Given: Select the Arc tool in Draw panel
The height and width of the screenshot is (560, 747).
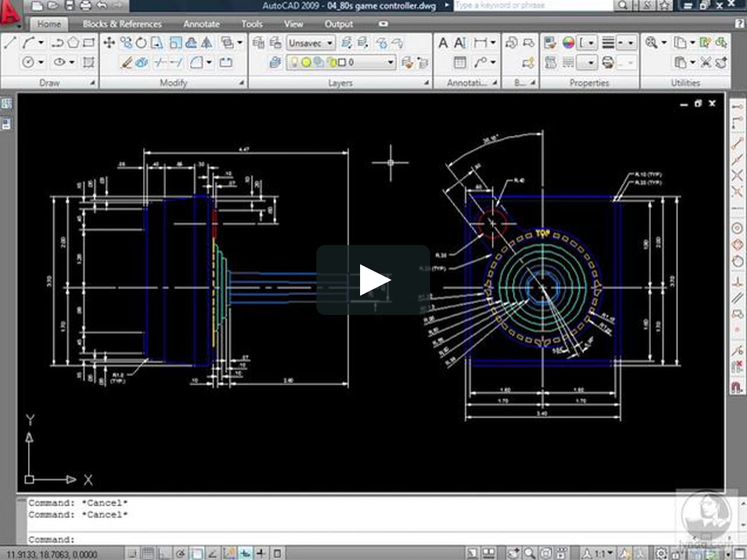Looking at the screenshot, I should pos(29,43).
